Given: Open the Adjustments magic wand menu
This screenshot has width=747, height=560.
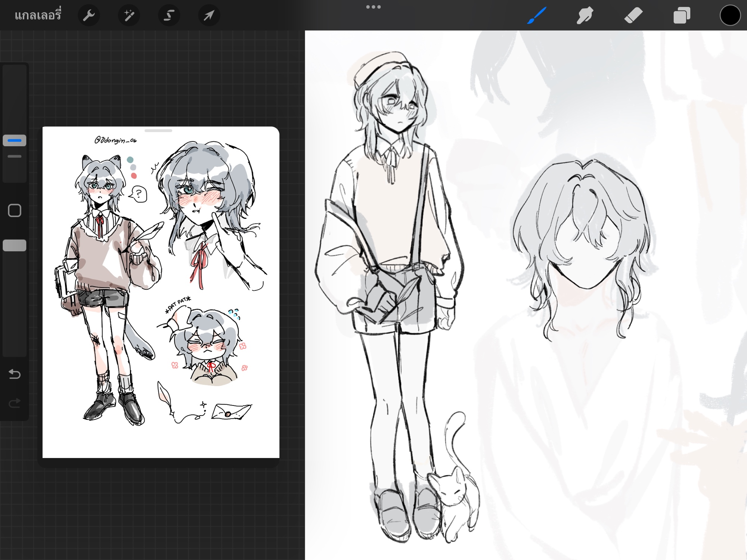Looking at the screenshot, I should click(x=129, y=16).
